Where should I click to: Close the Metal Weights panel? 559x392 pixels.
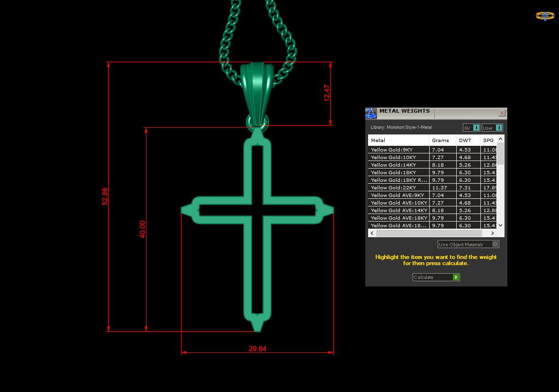tap(502, 113)
